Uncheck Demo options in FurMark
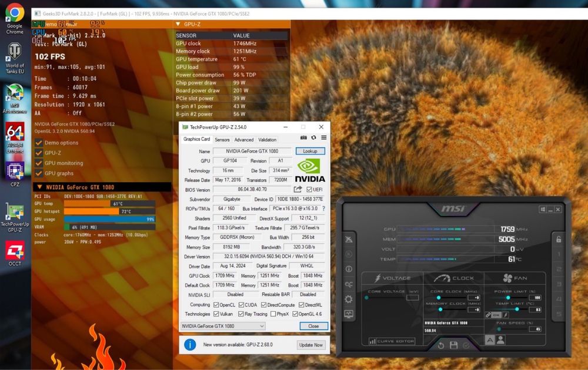Image resolution: width=588 pixels, height=370 pixels. [x=39, y=143]
